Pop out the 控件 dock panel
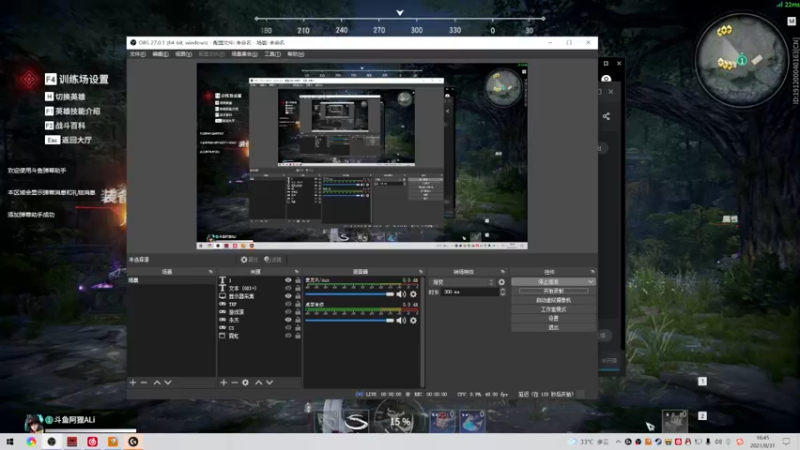 (592, 272)
